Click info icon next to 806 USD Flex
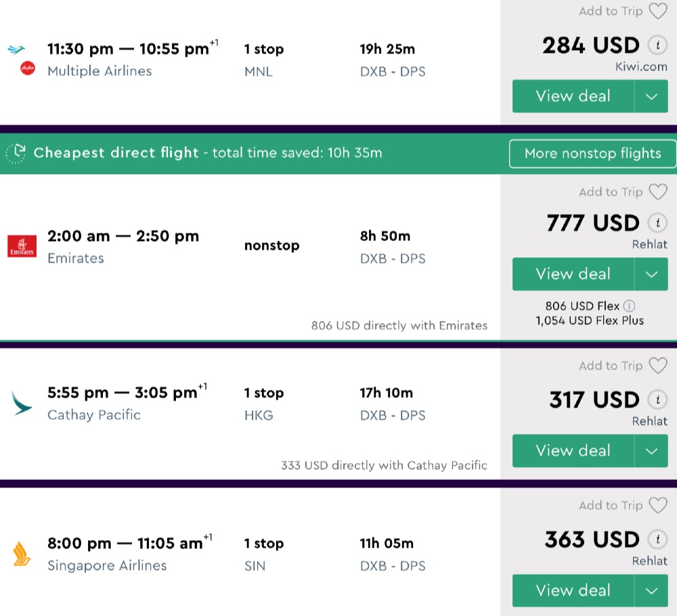This screenshot has width=677, height=616. 629,305
